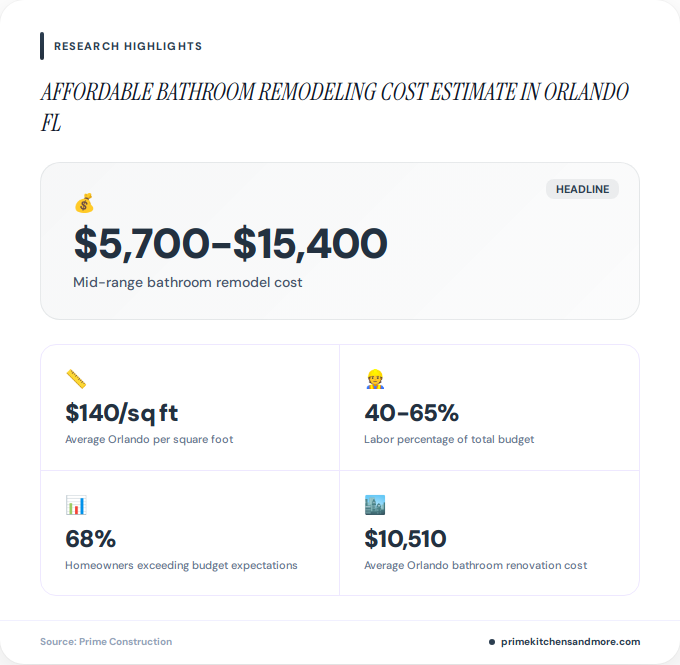This screenshot has height=665, width=680.
Task: Select the 40–65% labor statistic
Action: [x=412, y=413]
